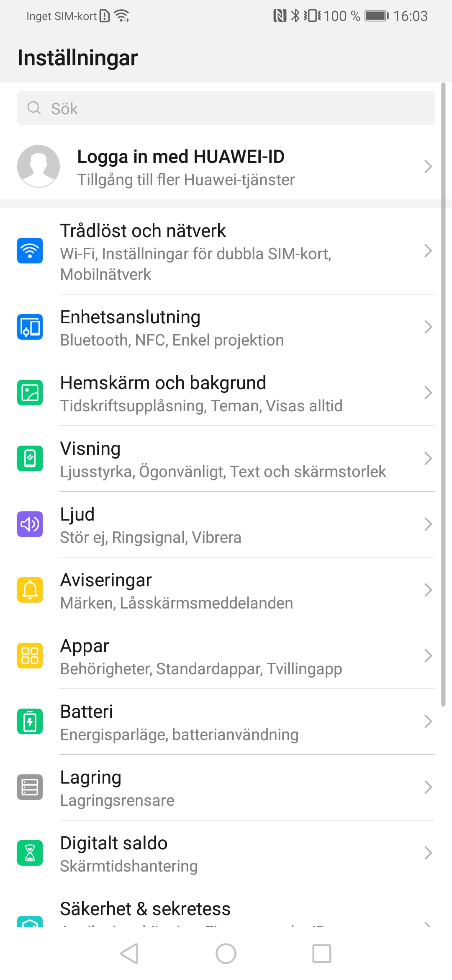
Task: Expand the Trådlöst och nätverk chevron
Action: 428,250
